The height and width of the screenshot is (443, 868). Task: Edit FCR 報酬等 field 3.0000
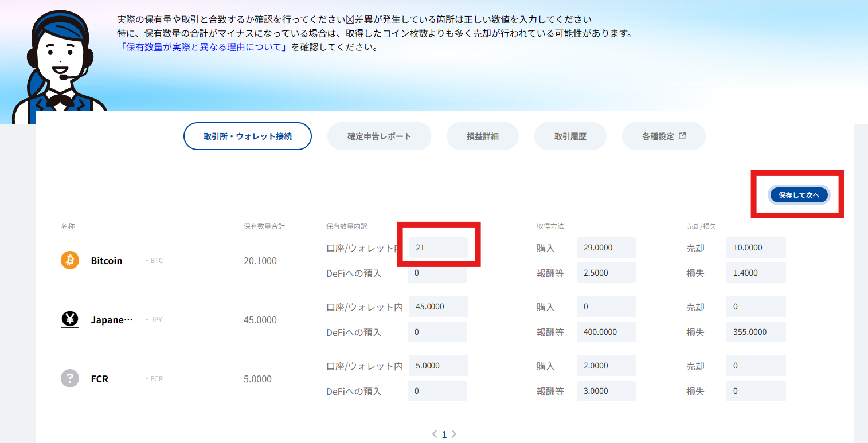[607, 391]
